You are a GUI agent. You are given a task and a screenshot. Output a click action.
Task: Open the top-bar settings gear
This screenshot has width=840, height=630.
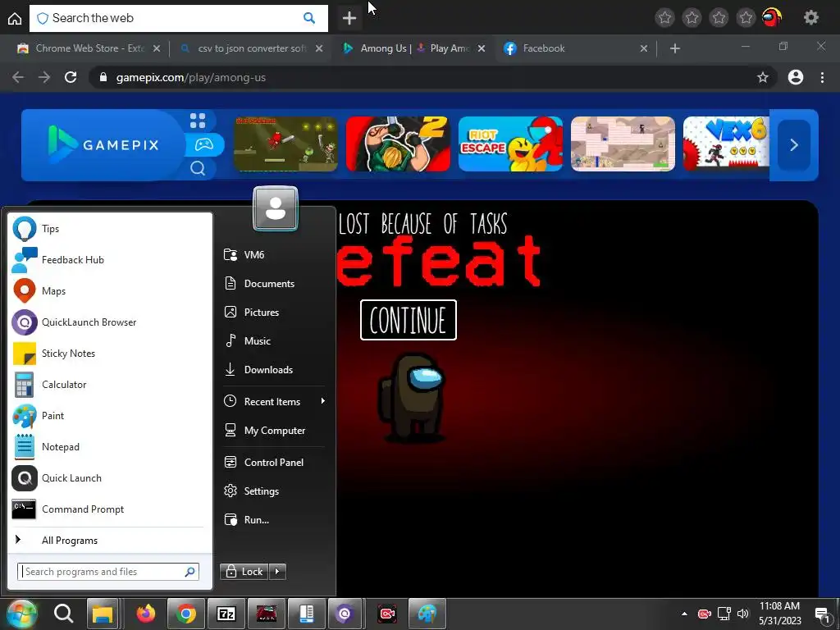point(811,18)
